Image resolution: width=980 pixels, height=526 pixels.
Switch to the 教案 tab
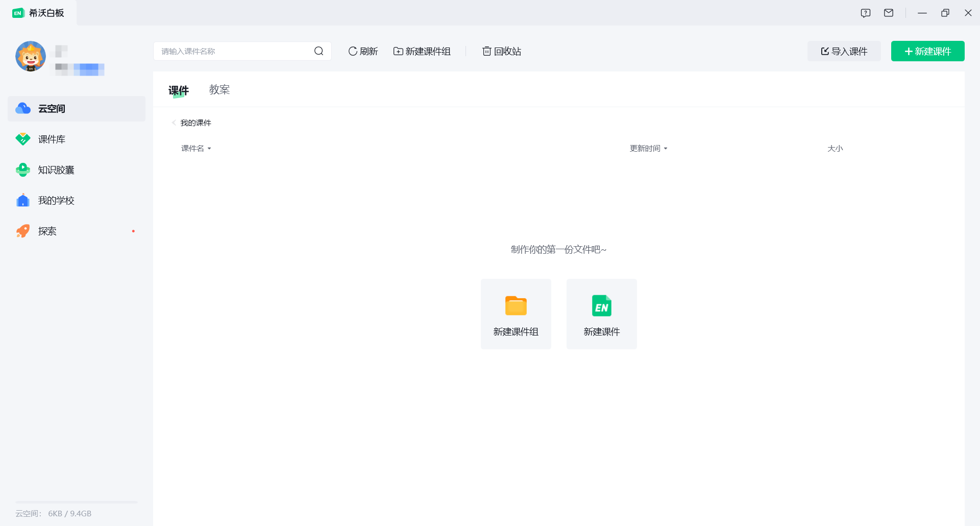click(219, 89)
